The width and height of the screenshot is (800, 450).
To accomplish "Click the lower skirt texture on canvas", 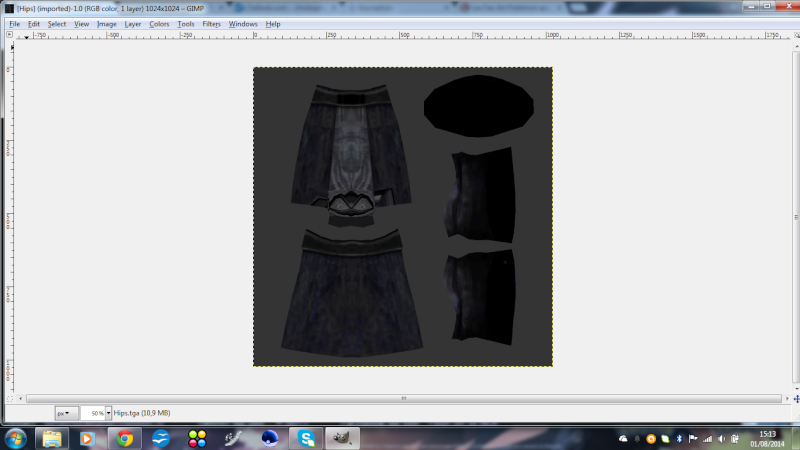I will [352, 293].
